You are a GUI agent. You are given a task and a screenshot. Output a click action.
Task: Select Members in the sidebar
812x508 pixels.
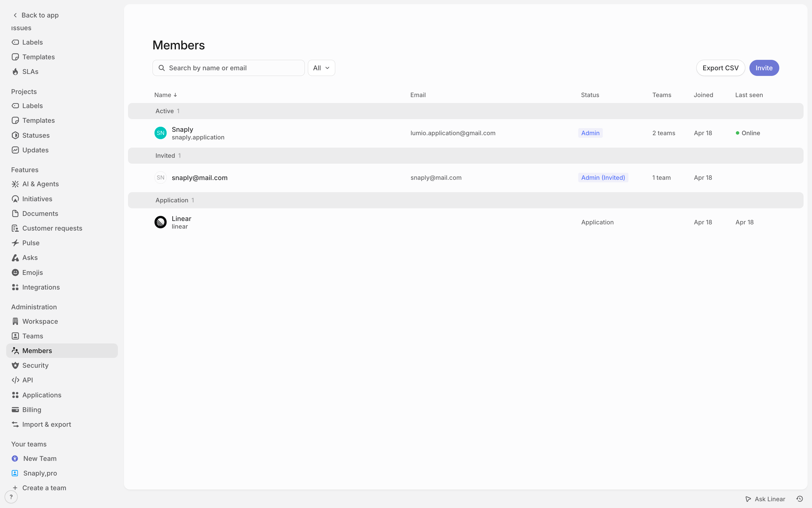tap(62, 351)
